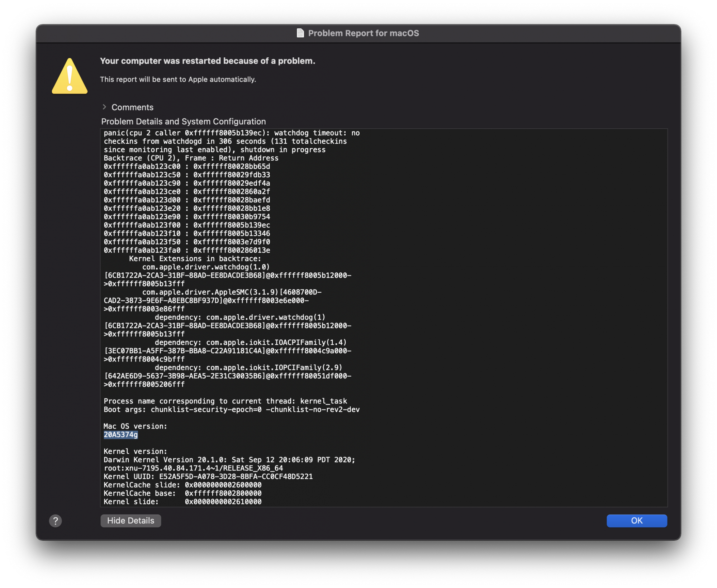Click the "Boot args" chunklist line

click(x=231, y=410)
